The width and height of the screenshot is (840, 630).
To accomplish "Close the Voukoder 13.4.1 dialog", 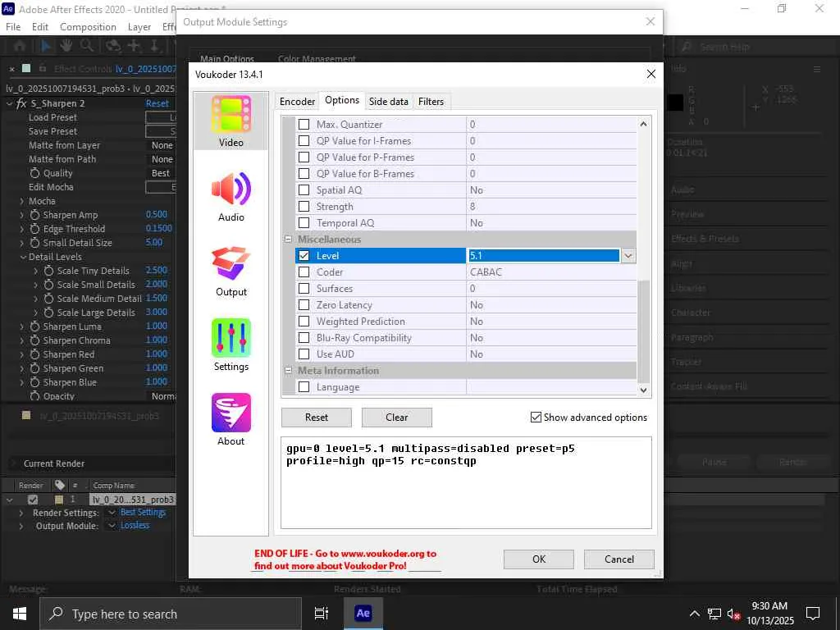I will pos(651,74).
